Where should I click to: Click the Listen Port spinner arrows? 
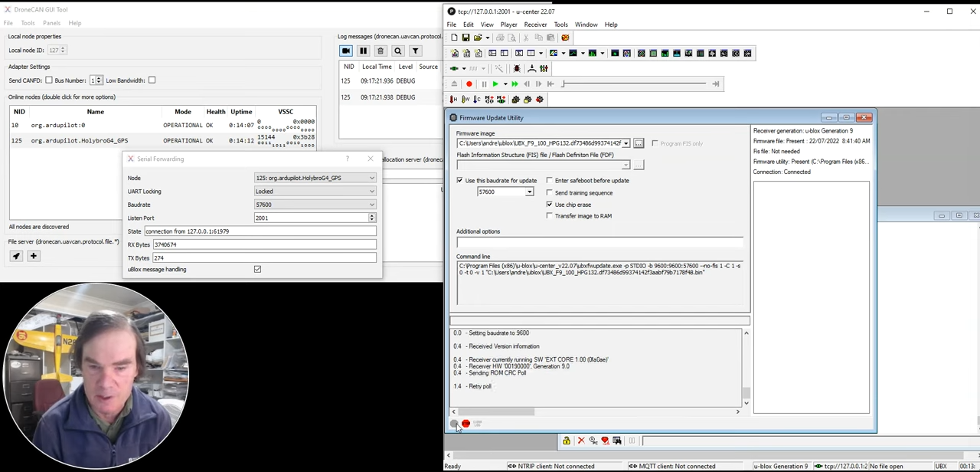click(x=372, y=218)
